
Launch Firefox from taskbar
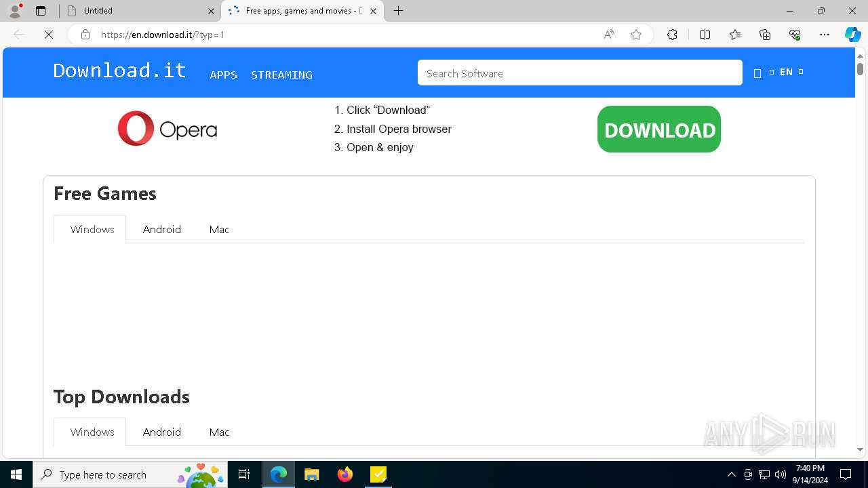tap(345, 474)
